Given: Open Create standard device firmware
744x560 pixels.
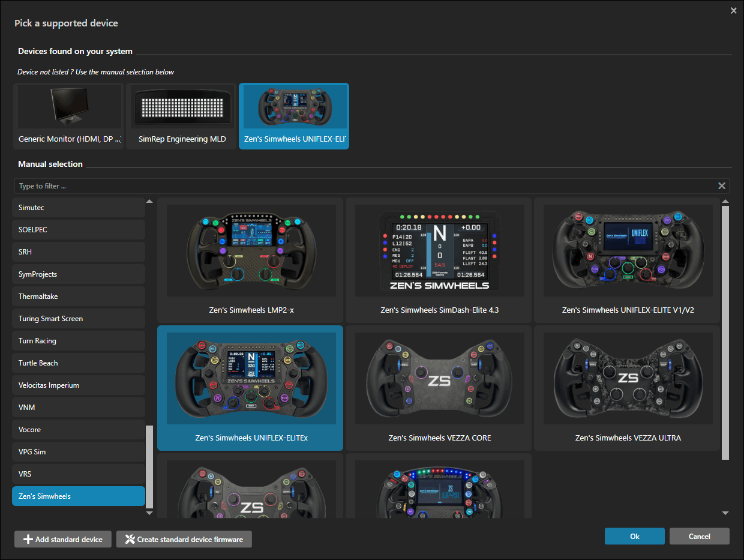Looking at the screenshot, I should 184,539.
